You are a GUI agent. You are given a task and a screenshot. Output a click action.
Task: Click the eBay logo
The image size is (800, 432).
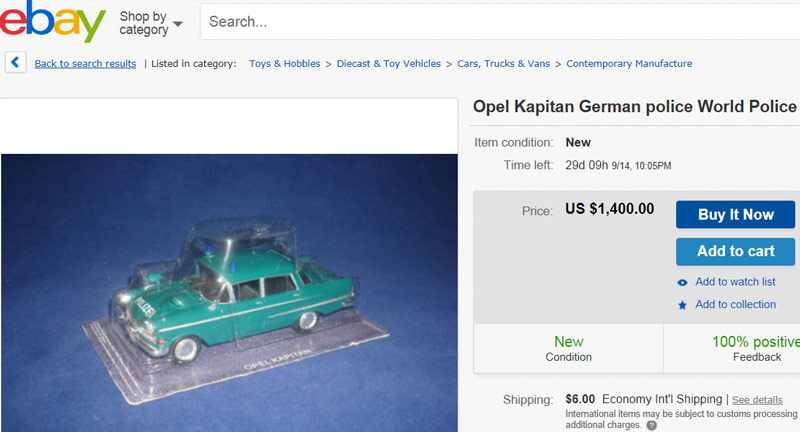click(53, 22)
